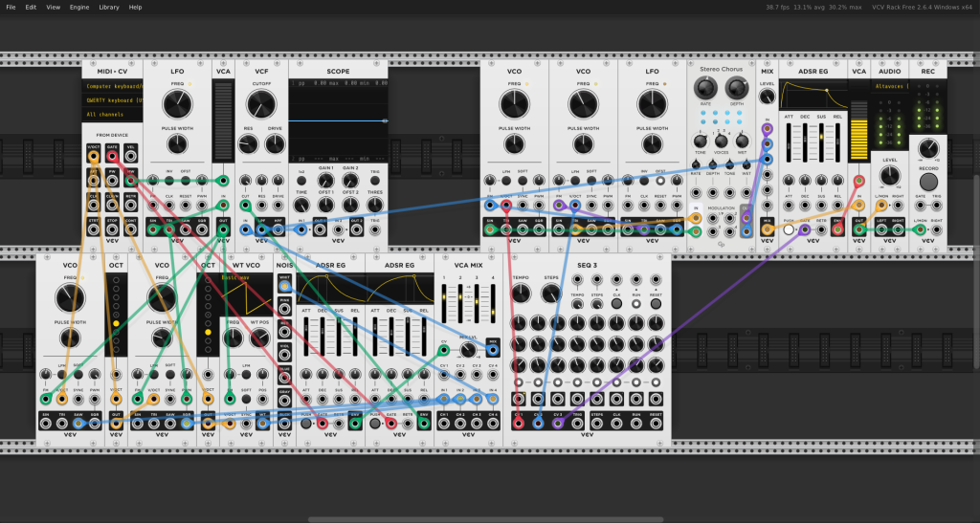This screenshot has width=980, height=523.
Task: Click the PW output jack on MIDI-CV
Action: point(112,181)
